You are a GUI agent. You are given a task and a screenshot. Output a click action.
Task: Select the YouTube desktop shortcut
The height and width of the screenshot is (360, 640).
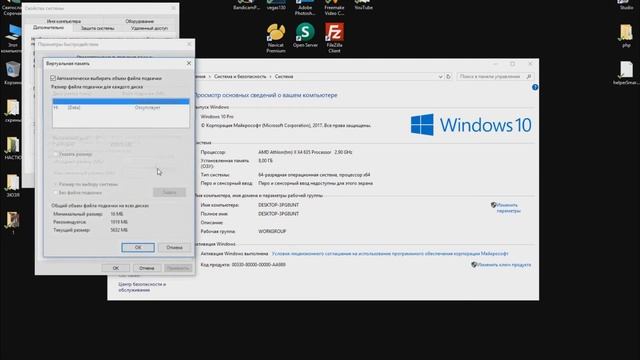pyautogui.click(x=363, y=5)
